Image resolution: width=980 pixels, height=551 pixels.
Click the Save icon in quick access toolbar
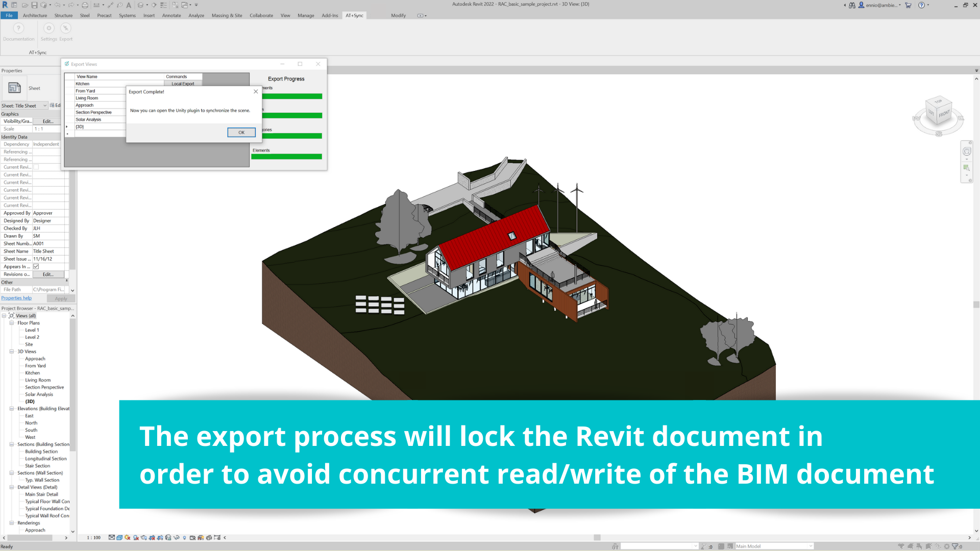tap(34, 5)
